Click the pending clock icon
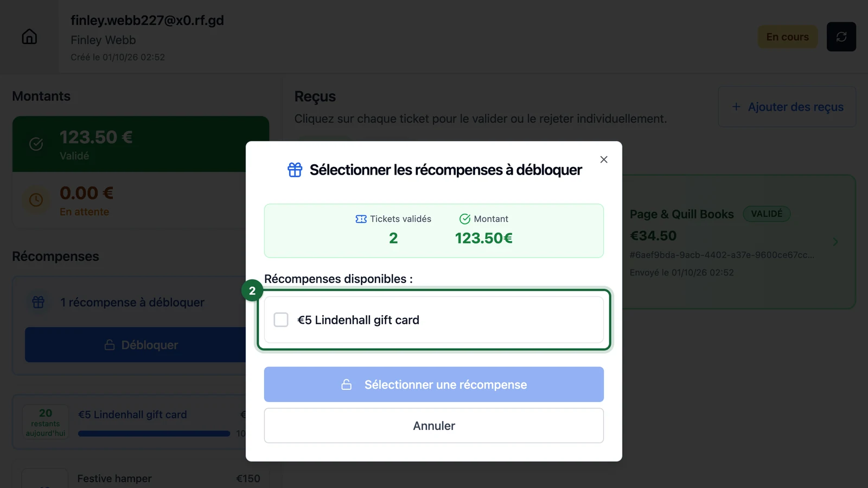 coord(36,200)
